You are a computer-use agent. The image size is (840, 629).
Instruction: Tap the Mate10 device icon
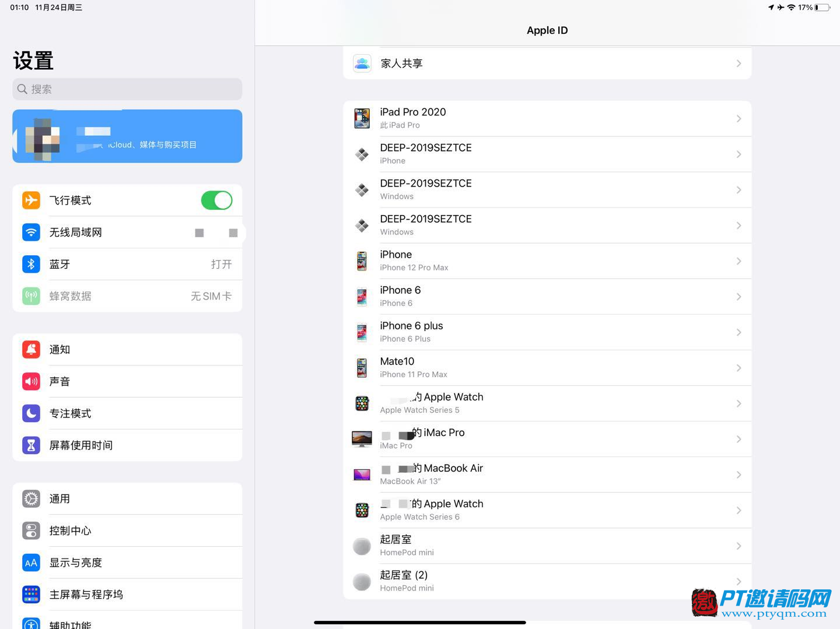coord(362,368)
